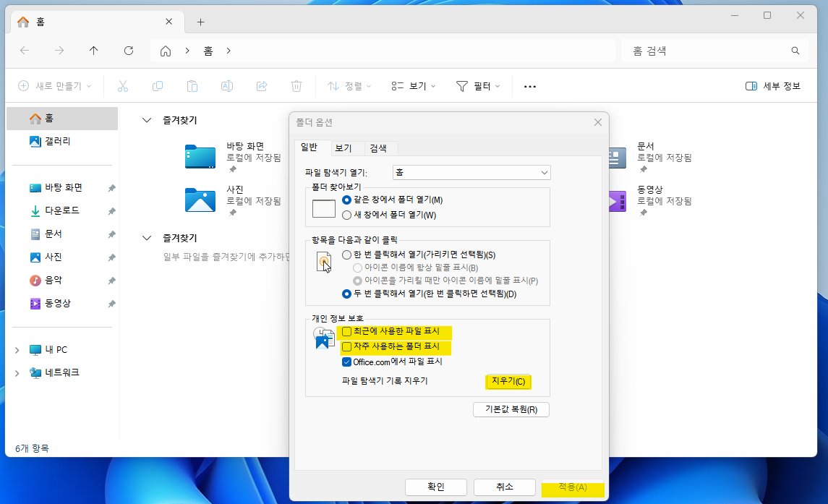This screenshot has width=828, height=504.
Task: Toggle 세부 정보 pane
Action: [772, 86]
